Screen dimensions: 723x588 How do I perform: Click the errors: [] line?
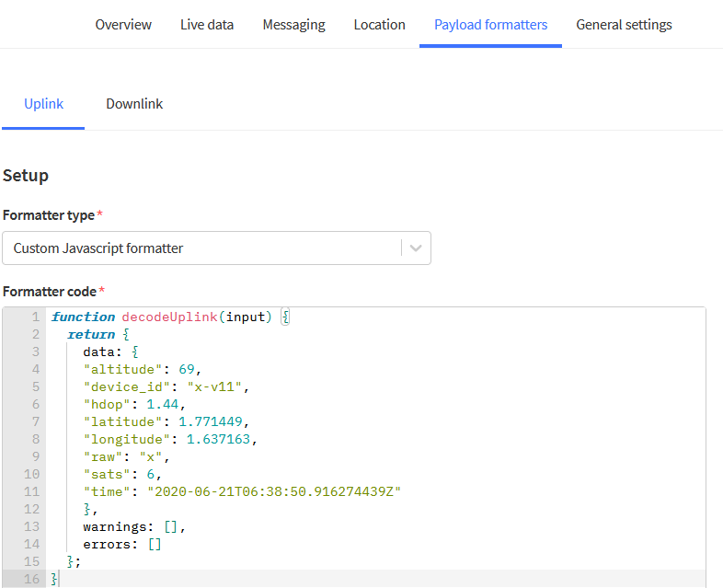coord(122,544)
